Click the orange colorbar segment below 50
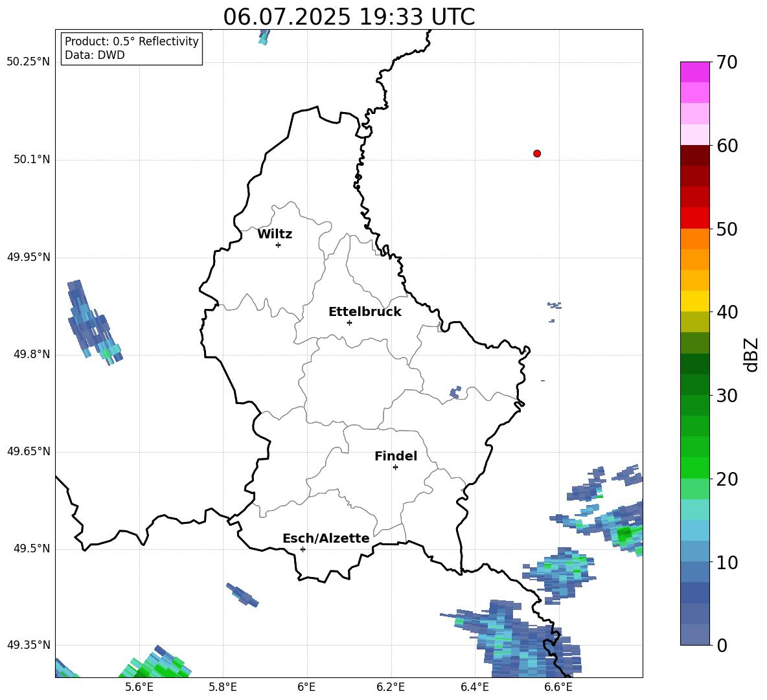Screen dimensions: 767x700 click(694, 239)
